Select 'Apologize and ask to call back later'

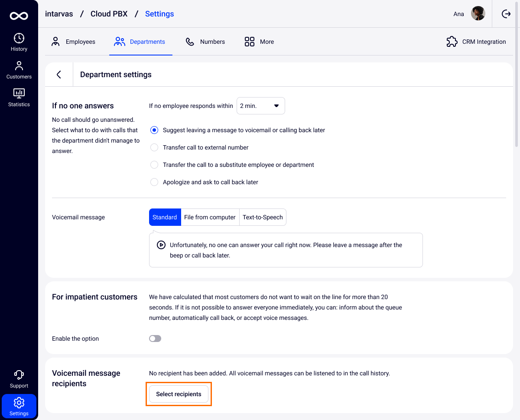tap(154, 182)
